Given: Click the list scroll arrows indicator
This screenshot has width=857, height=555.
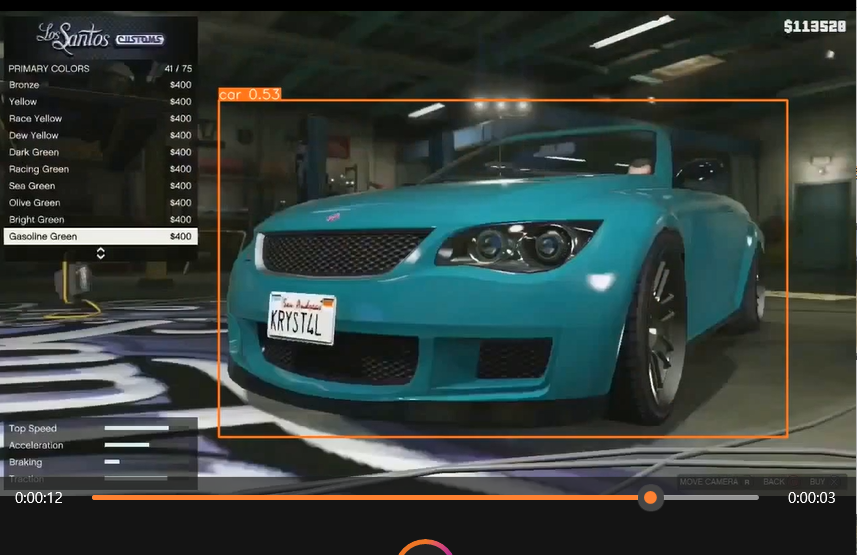Looking at the screenshot, I should click(x=101, y=253).
